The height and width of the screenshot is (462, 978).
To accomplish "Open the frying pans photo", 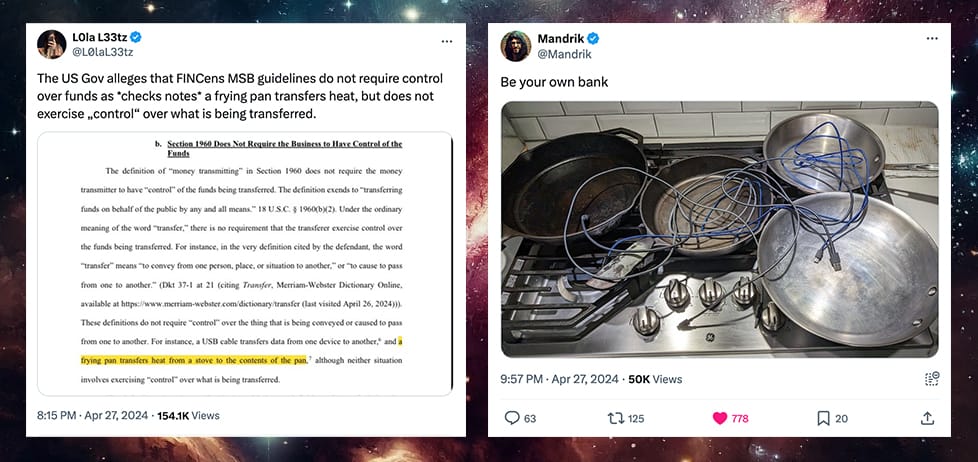I will coord(720,229).
